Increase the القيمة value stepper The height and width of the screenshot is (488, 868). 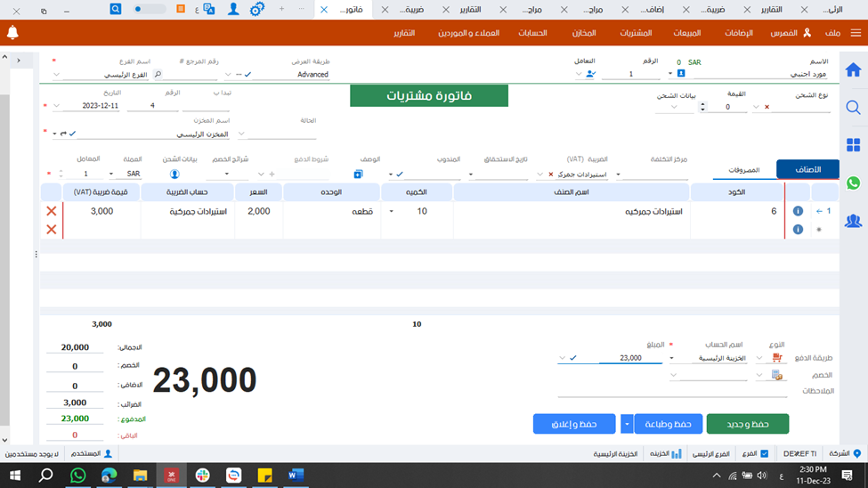tap(702, 104)
